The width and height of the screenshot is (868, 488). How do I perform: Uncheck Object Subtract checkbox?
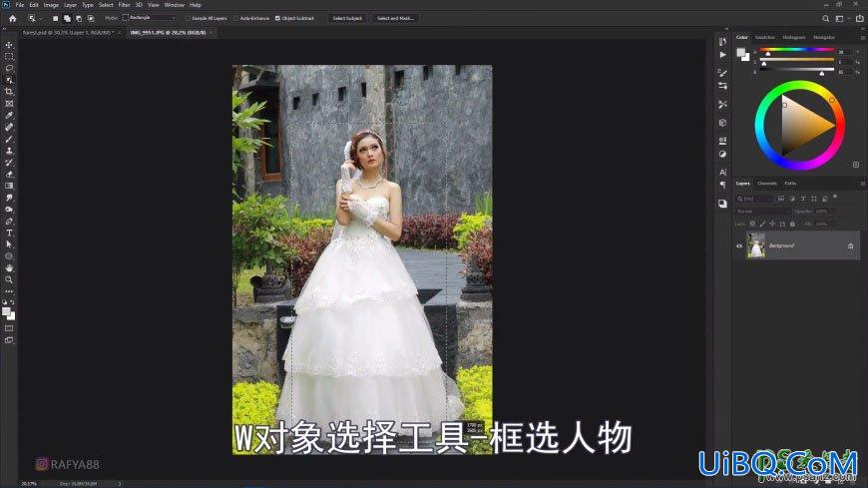pos(278,18)
